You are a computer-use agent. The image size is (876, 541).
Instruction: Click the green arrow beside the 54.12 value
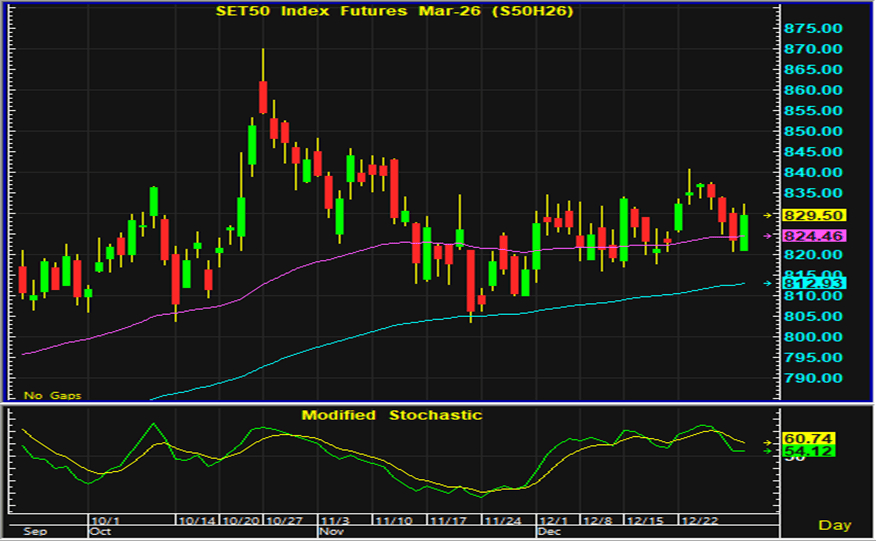768,452
